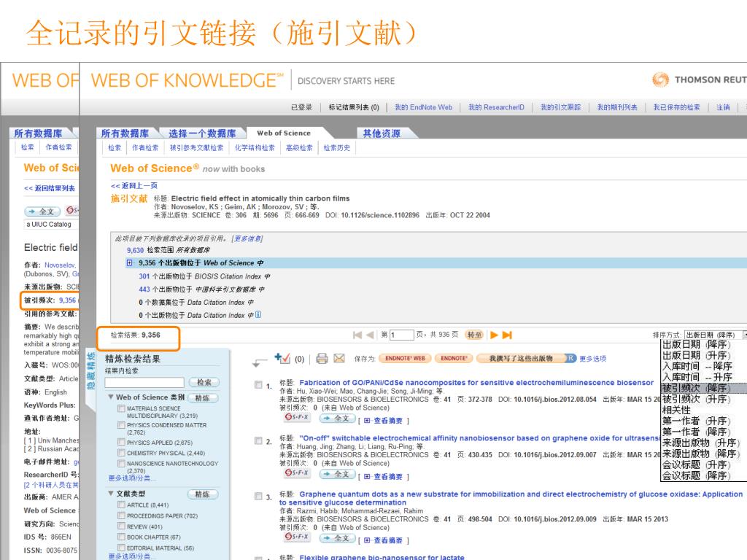Check the box for result 3
The image size is (747, 560).
pyautogui.click(x=258, y=496)
